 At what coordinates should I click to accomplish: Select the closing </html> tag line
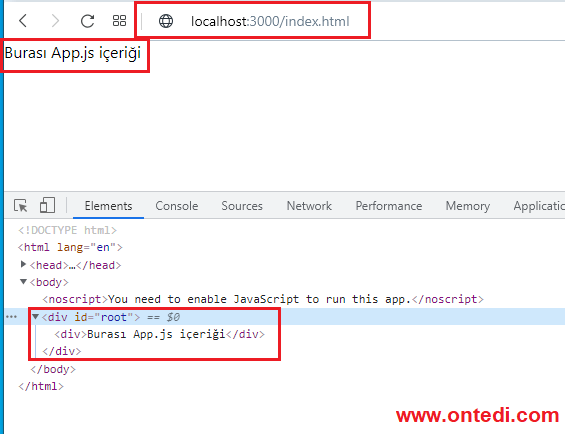[x=41, y=386]
